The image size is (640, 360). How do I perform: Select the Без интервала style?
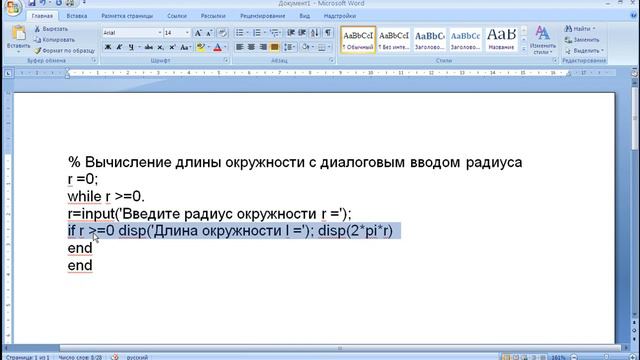394,40
